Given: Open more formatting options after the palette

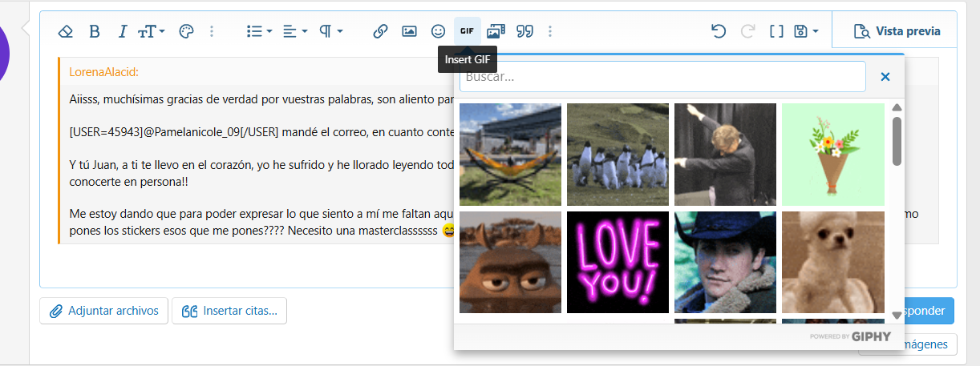Looking at the screenshot, I should coord(212,31).
